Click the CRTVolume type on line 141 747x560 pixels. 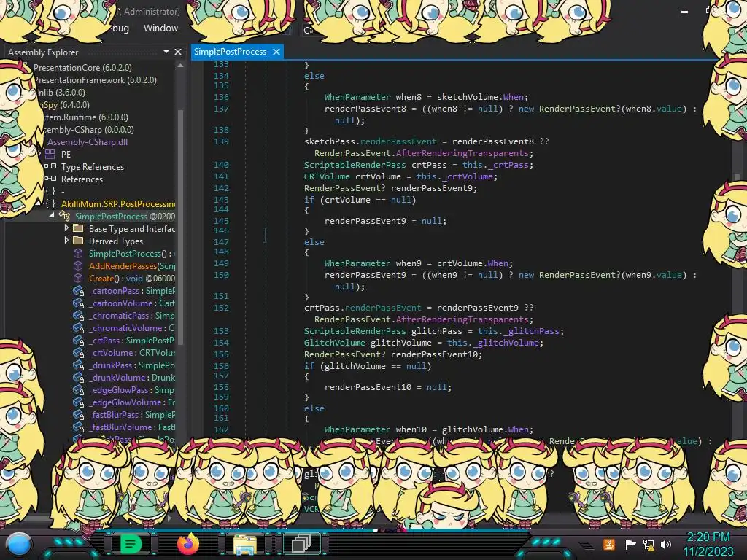pos(327,176)
